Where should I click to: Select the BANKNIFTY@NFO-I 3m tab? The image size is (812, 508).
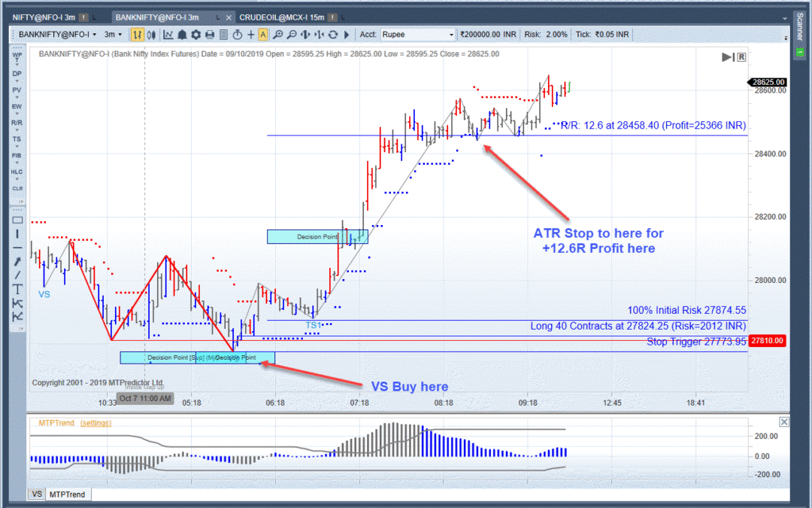pyautogui.click(x=157, y=17)
